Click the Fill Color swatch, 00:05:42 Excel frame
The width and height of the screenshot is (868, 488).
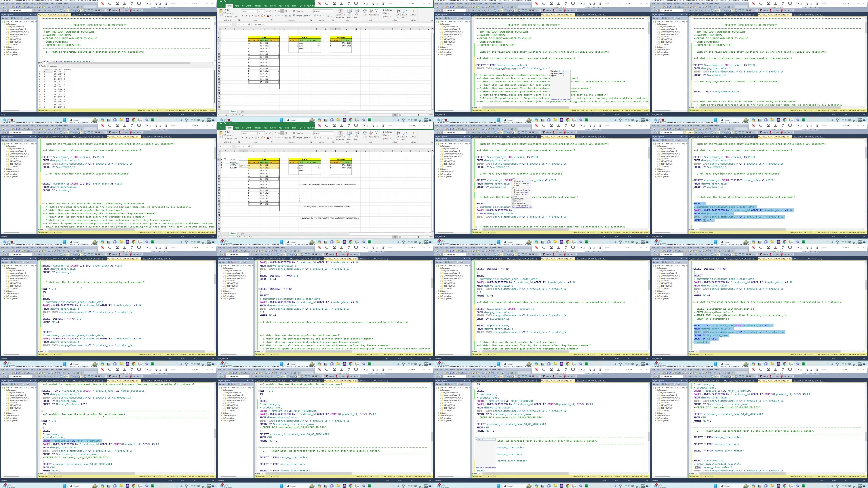263,15
